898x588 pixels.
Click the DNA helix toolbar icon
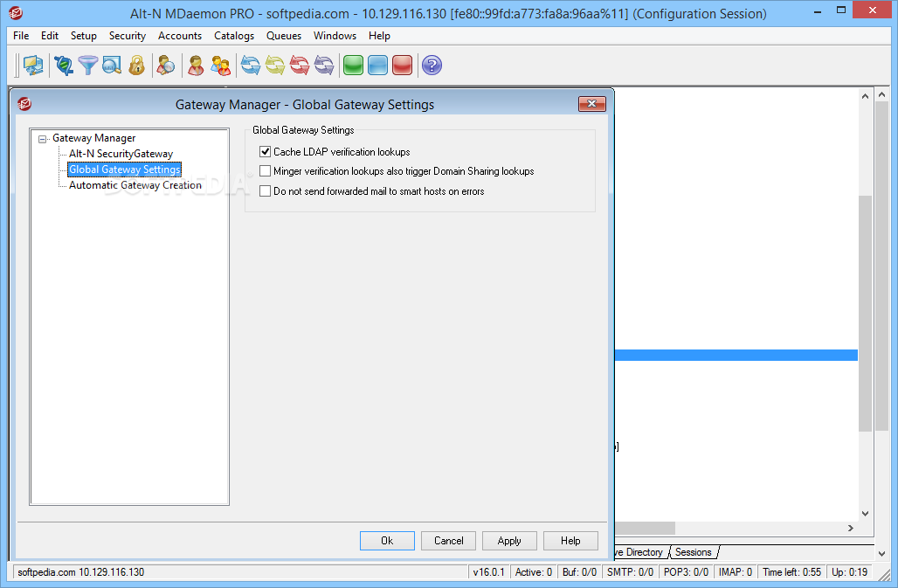pyautogui.click(x=64, y=66)
